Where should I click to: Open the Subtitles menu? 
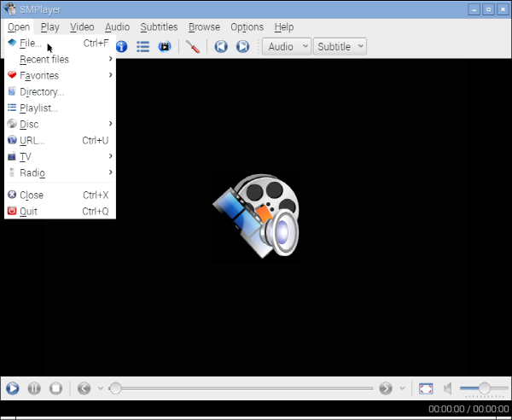159,27
